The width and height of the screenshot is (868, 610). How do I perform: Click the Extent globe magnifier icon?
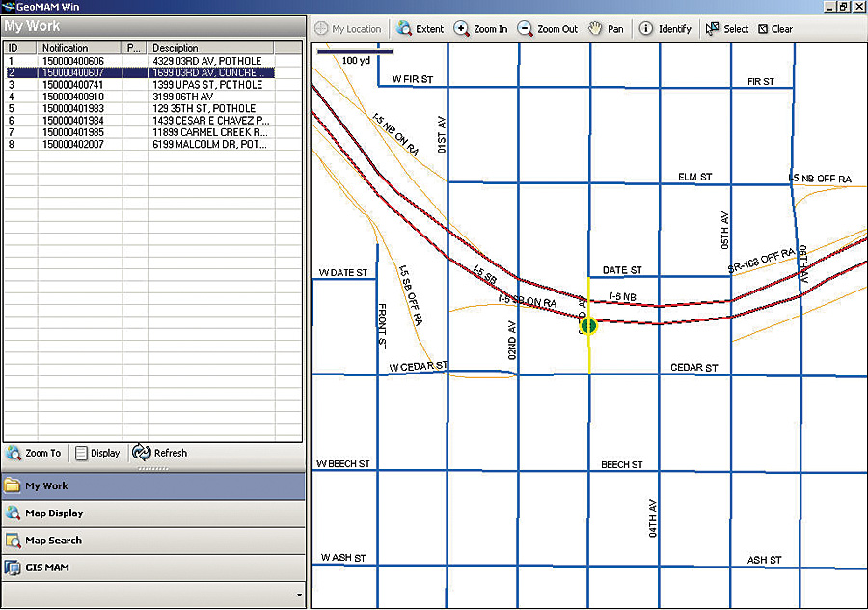click(x=404, y=28)
